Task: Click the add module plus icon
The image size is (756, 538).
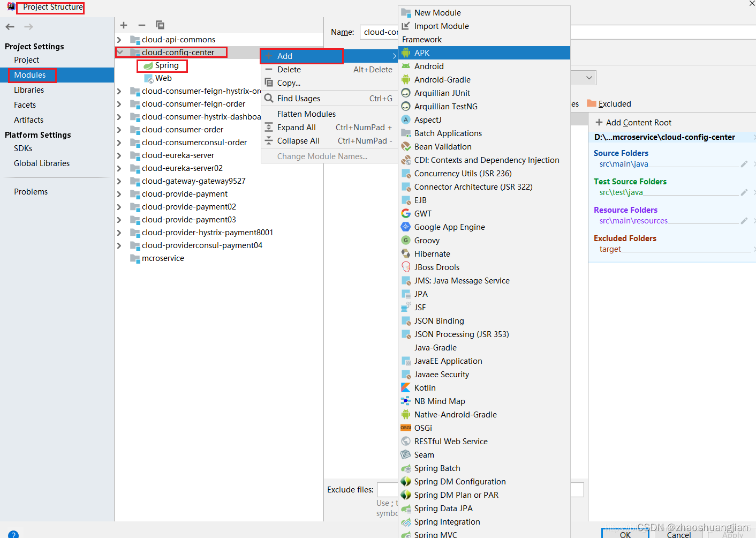Action: click(124, 25)
